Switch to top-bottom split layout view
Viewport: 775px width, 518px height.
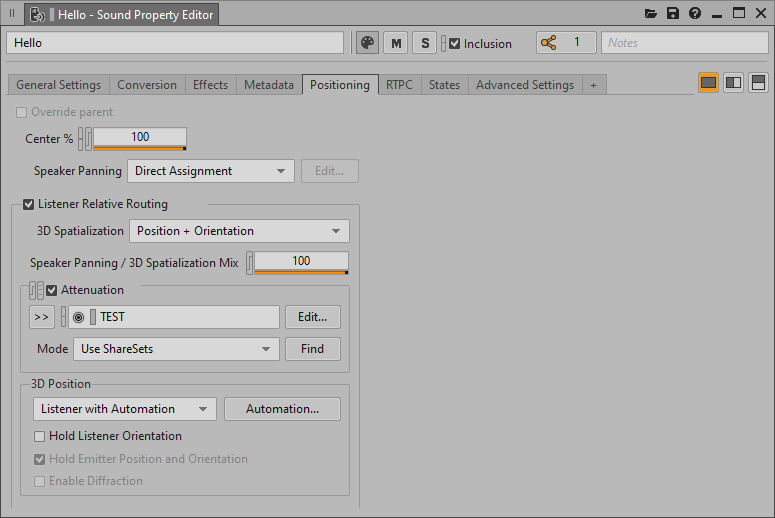pos(759,83)
